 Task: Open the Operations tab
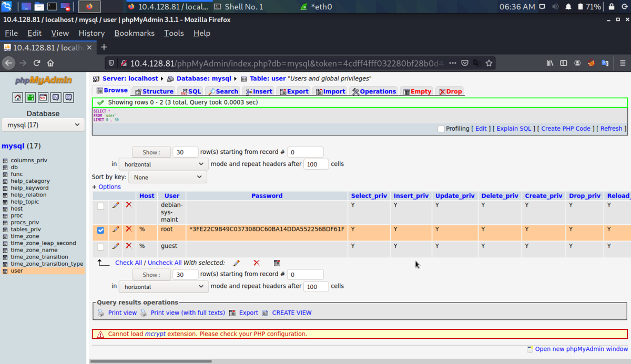pyautogui.click(x=373, y=91)
